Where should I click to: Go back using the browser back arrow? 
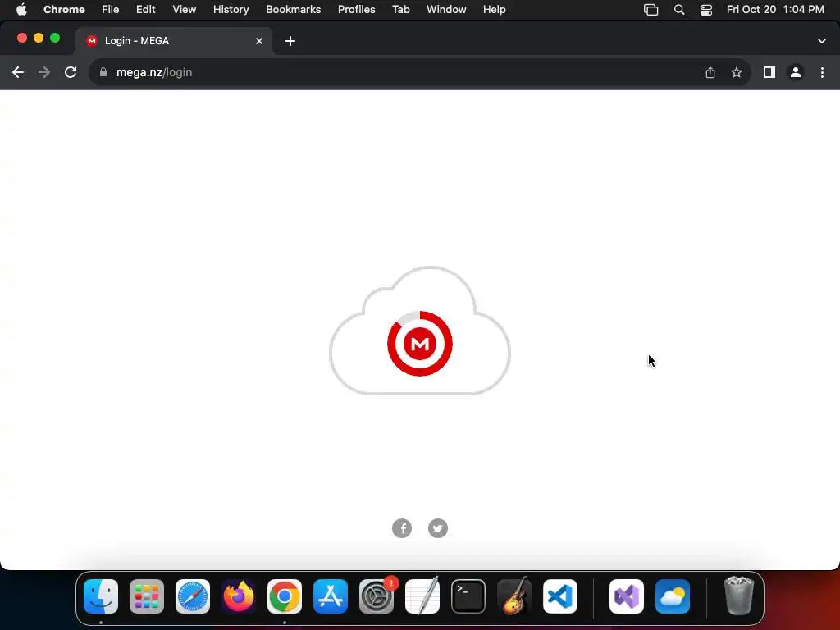coord(18,72)
